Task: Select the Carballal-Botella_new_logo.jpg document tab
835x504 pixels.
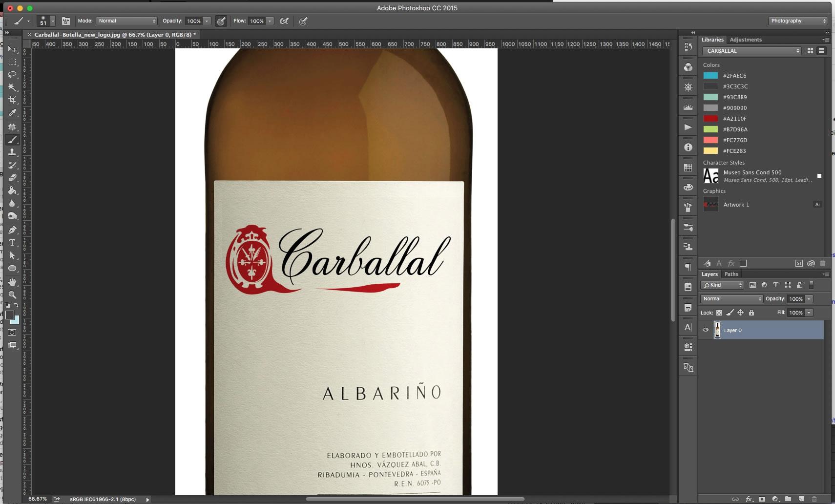Action: [115, 35]
